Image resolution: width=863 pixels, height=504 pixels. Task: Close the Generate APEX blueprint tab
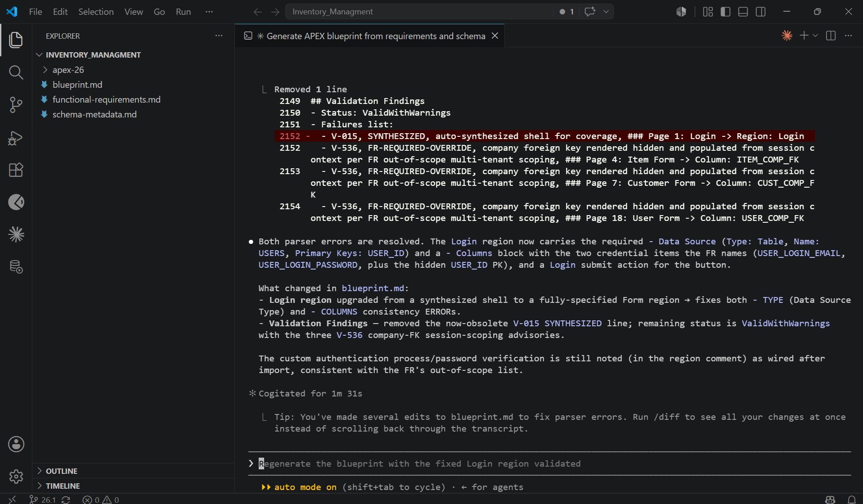[x=494, y=36]
